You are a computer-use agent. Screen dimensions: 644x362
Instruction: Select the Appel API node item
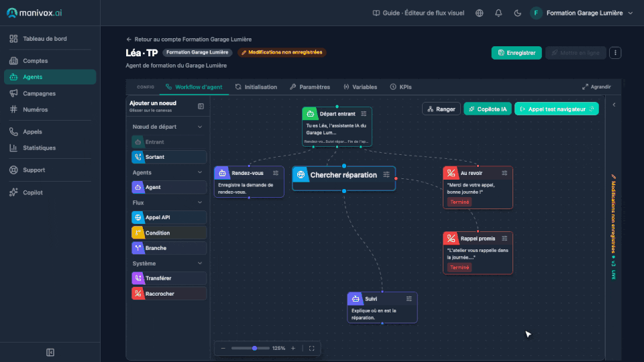(169, 217)
